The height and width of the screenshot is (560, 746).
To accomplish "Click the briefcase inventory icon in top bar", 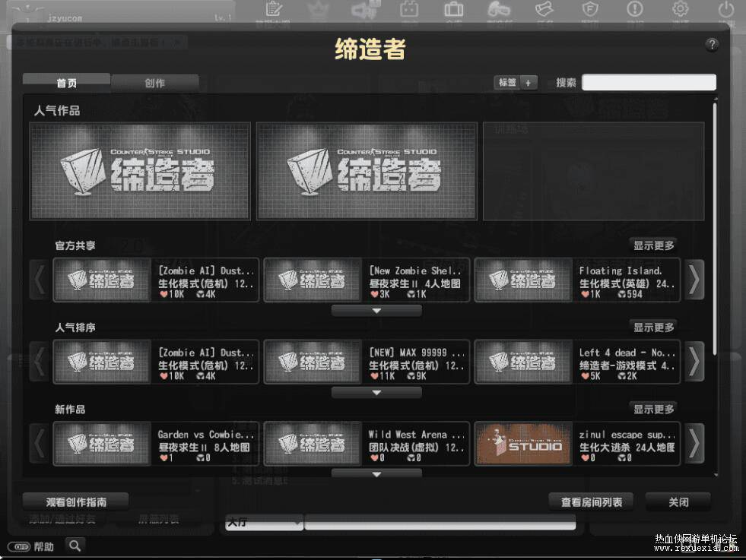I will pos(454,9).
